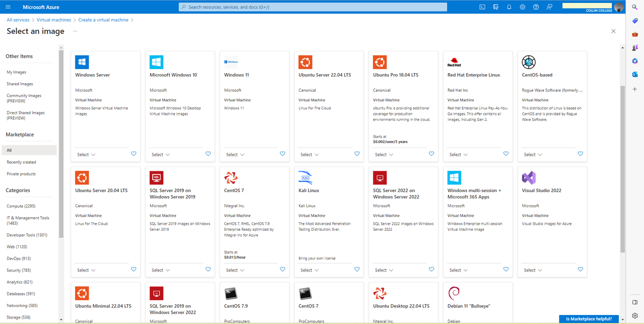Expand Select dropdown for Windows Server
This screenshot has height=324, width=644.
[x=86, y=155]
